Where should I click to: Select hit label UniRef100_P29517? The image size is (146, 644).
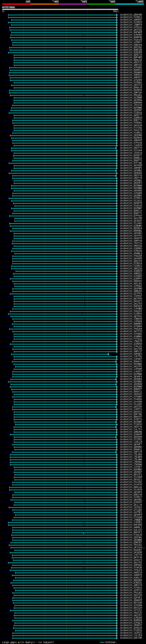click(131, 497)
